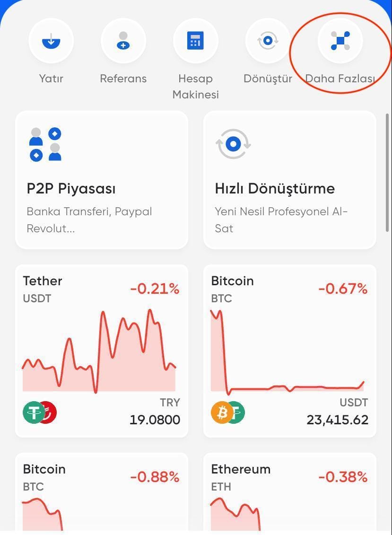Tap the 23,415.62 USDT price value
Image resolution: width=392 pixels, height=535 pixels.
click(337, 420)
